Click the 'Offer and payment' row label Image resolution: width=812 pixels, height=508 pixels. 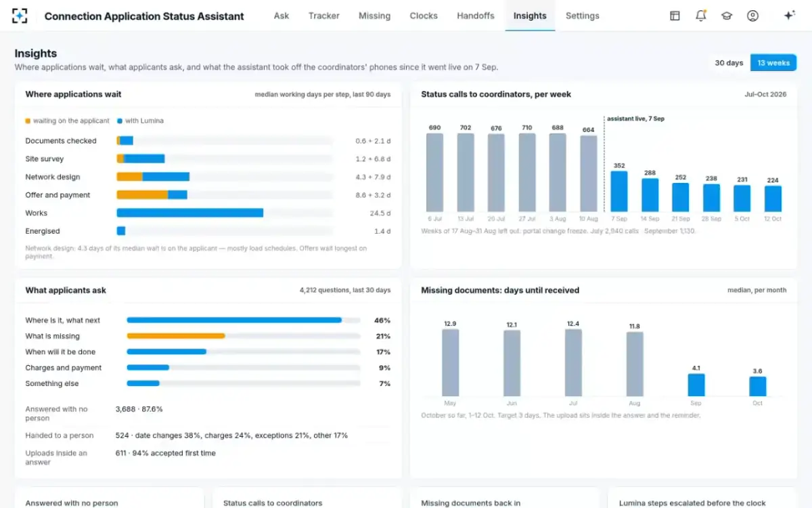(x=58, y=195)
